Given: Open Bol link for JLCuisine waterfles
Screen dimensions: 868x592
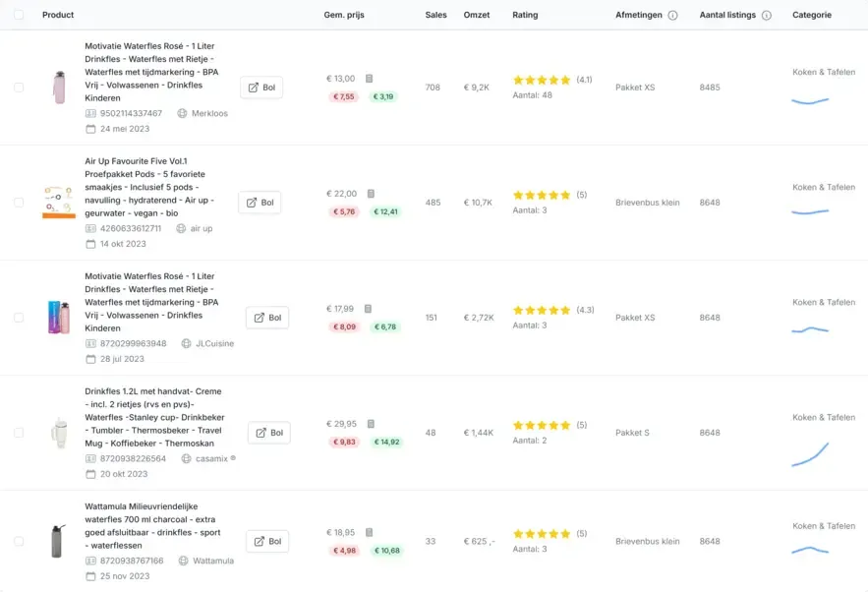Looking at the screenshot, I should pos(267,318).
